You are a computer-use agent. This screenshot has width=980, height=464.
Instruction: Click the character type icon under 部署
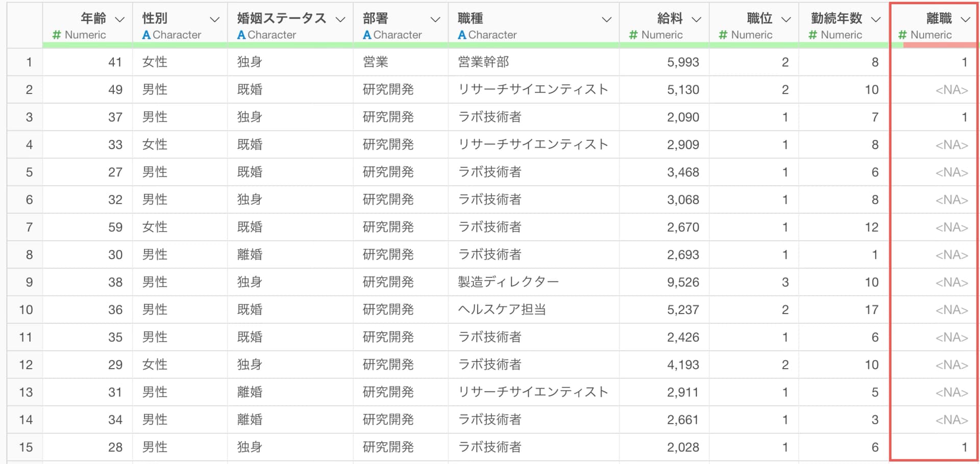(x=367, y=35)
